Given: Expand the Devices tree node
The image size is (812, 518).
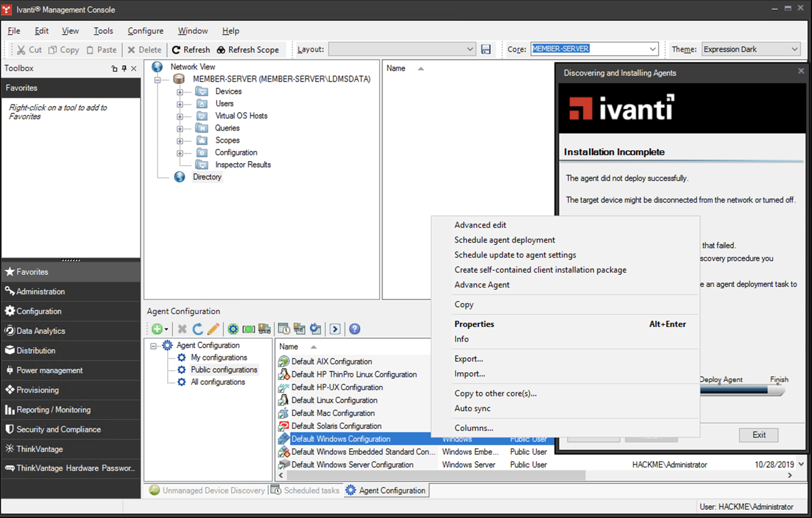Looking at the screenshot, I should [180, 92].
